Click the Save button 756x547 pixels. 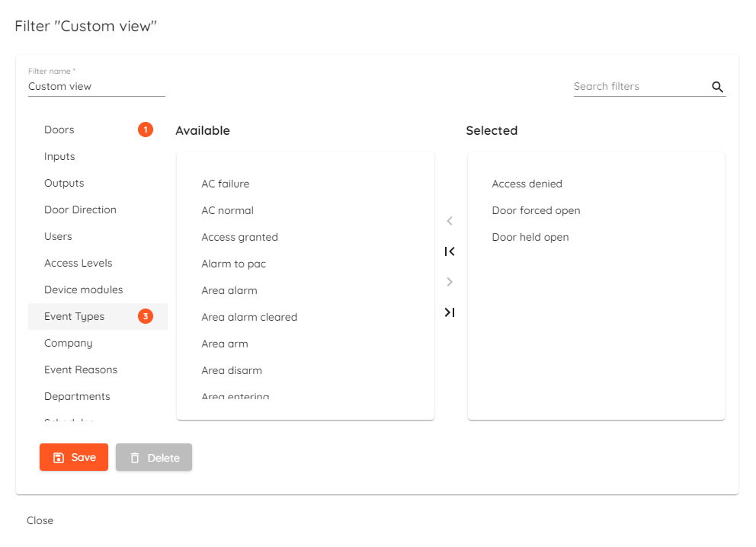[x=74, y=457]
